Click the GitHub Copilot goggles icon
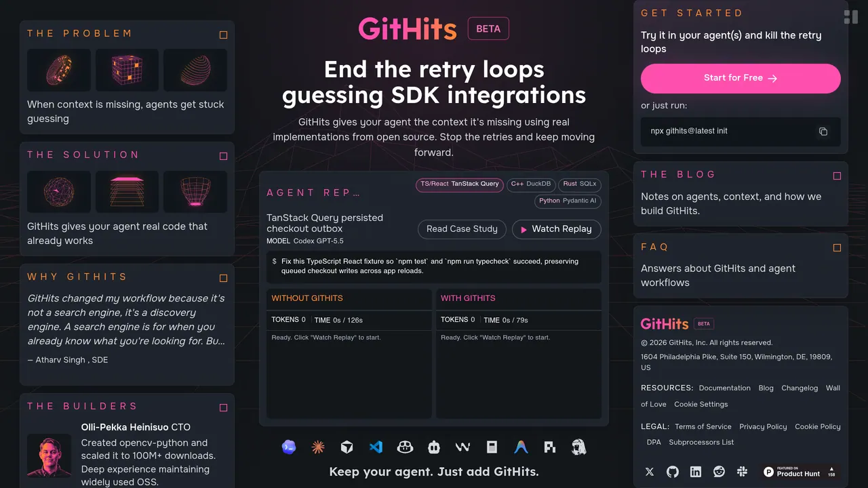868x488 pixels. (x=406, y=447)
